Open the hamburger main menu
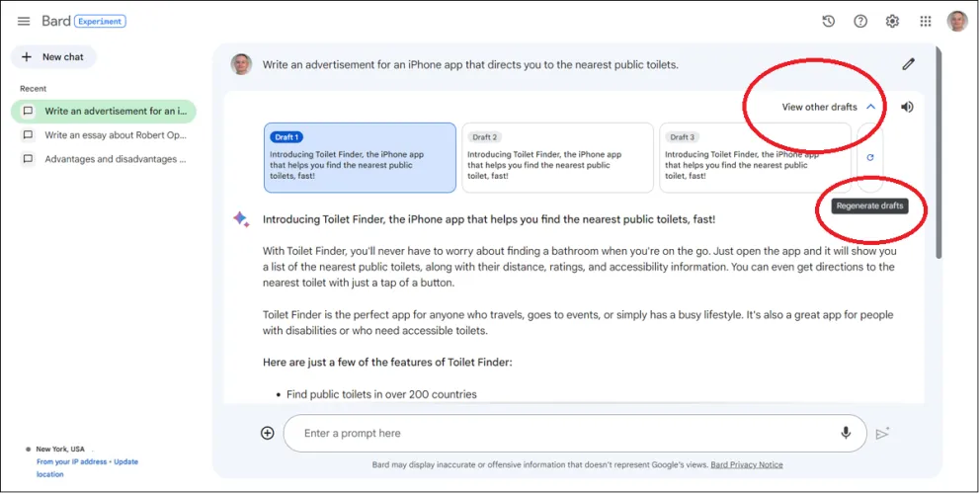980x494 pixels. tap(24, 22)
